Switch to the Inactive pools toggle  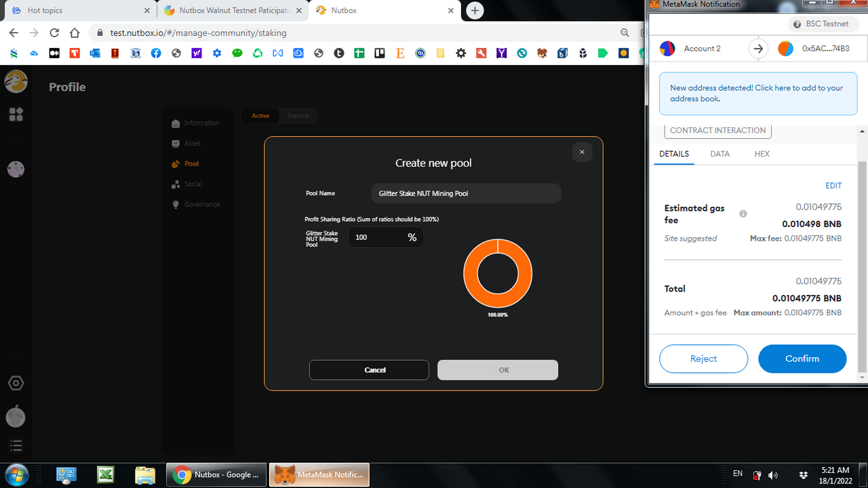click(x=298, y=116)
